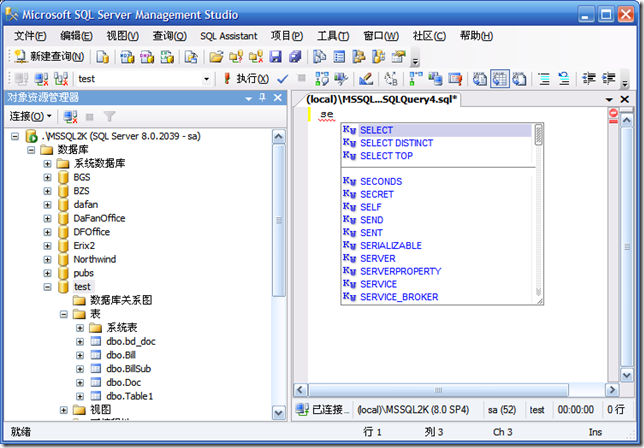Viewport: 644px width, 448px height.
Task: Click the Comment out selected lines icon
Action: [544, 78]
